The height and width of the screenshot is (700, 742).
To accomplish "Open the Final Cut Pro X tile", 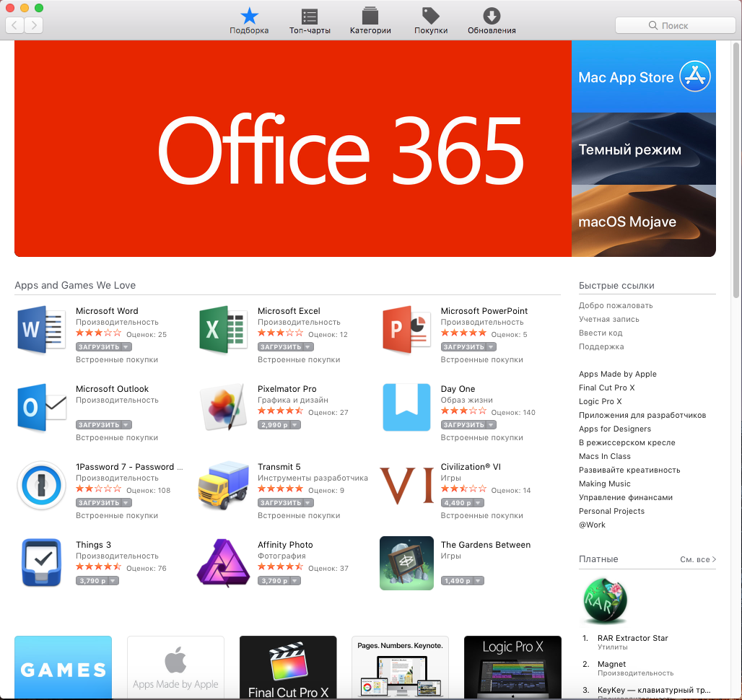I will coord(288,668).
